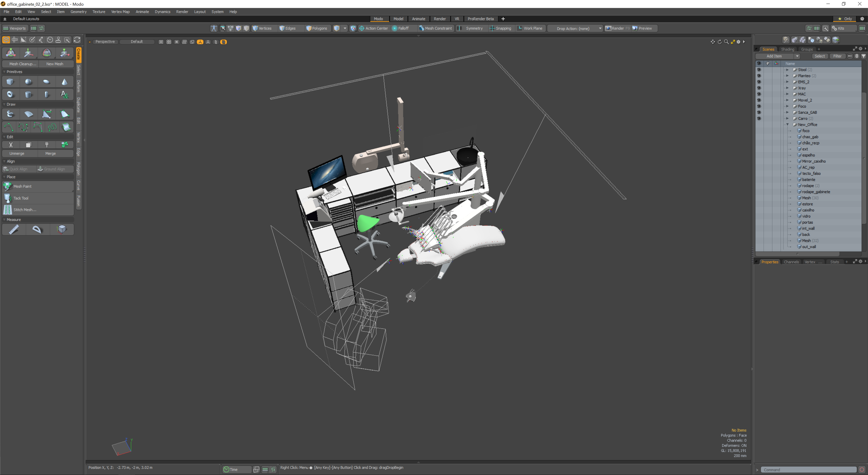This screenshot has width=868, height=475.
Task: Select the Sphere primitive tool
Action: click(x=28, y=82)
